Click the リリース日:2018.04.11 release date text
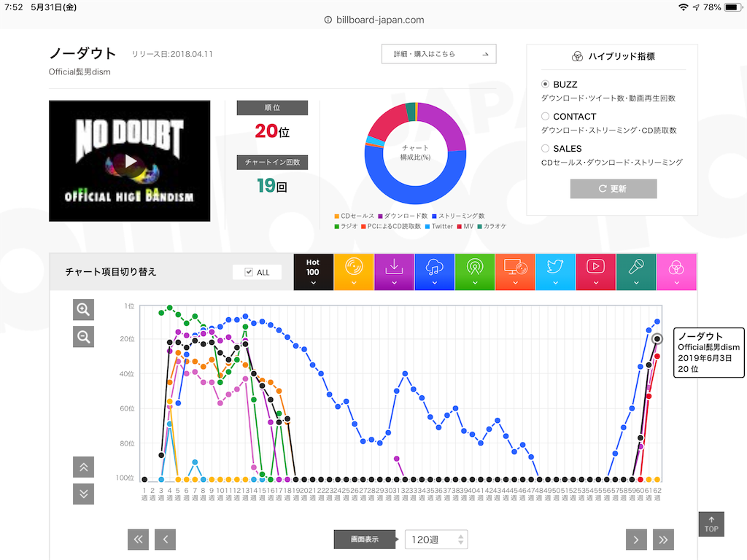Image resolution: width=747 pixels, height=560 pixels. pyautogui.click(x=172, y=54)
